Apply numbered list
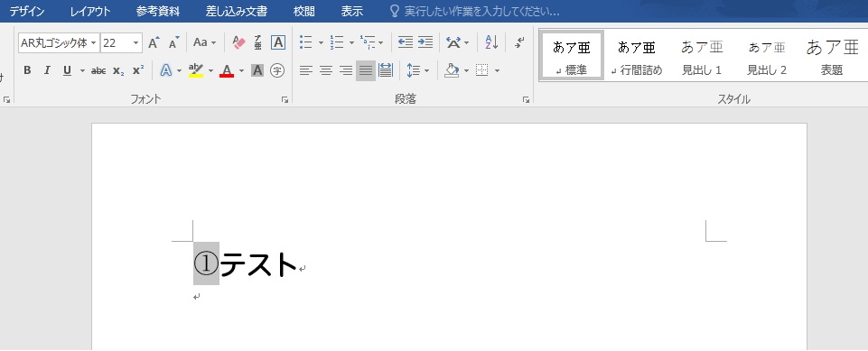 click(x=337, y=42)
